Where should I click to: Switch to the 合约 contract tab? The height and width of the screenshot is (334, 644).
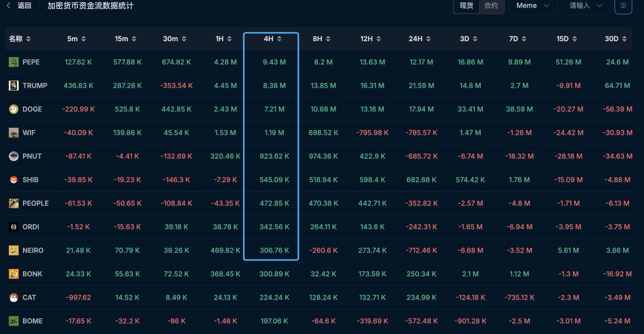click(x=491, y=6)
